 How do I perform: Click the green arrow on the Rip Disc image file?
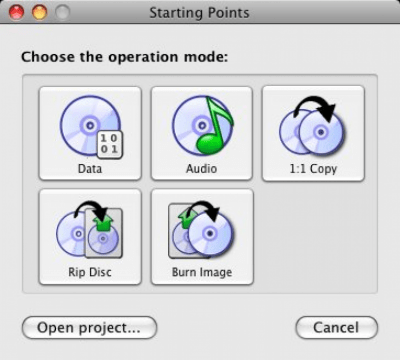click(103, 221)
